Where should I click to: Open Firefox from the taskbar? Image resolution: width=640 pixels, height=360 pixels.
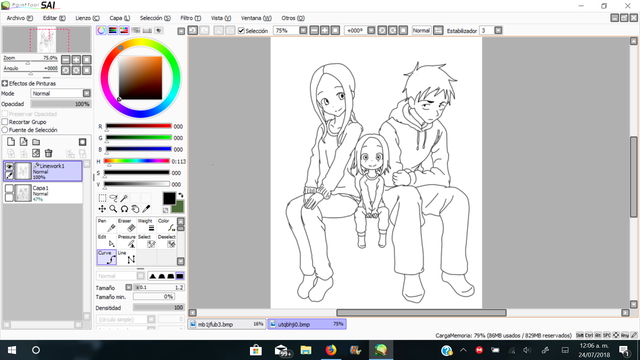click(331, 350)
